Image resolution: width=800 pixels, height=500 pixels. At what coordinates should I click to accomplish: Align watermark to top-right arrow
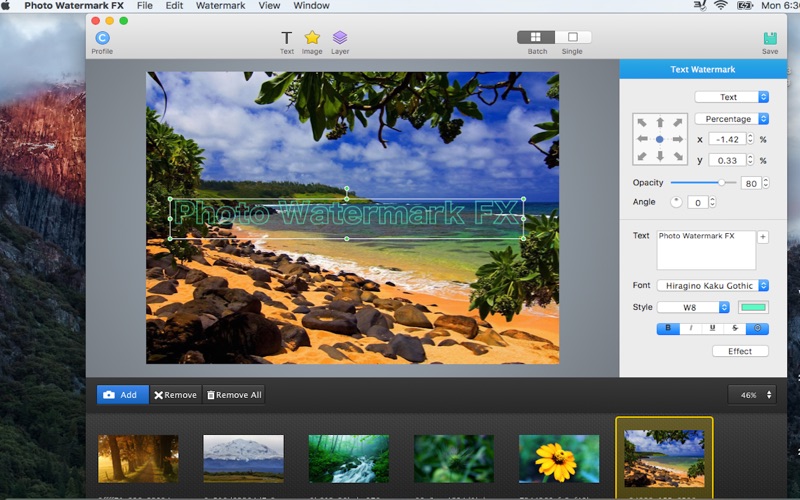click(x=678, y=122)
